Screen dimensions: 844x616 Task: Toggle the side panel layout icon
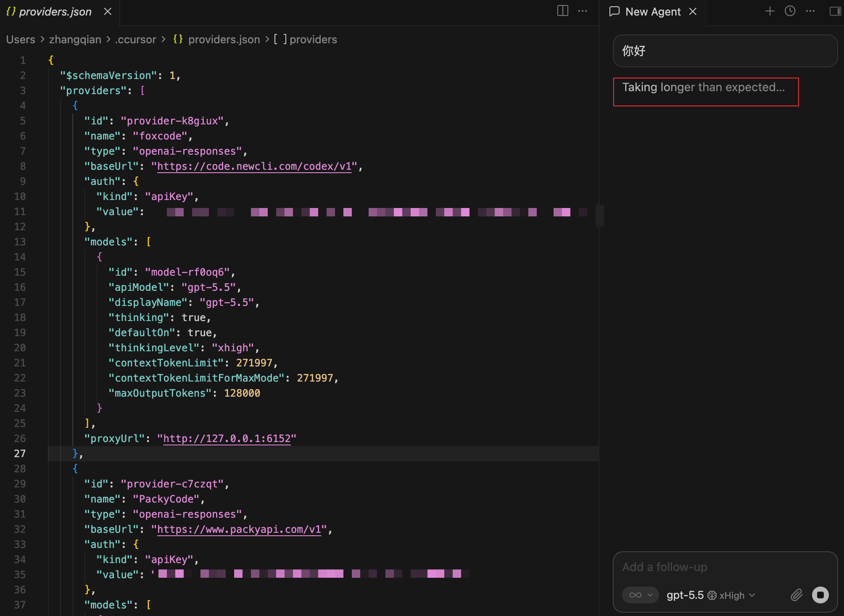[835, 11]
